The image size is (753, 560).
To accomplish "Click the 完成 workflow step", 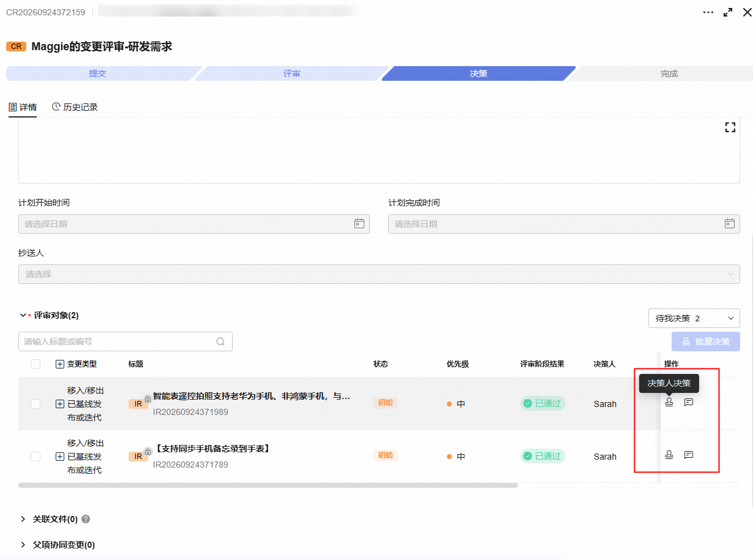I will [669, 73].
